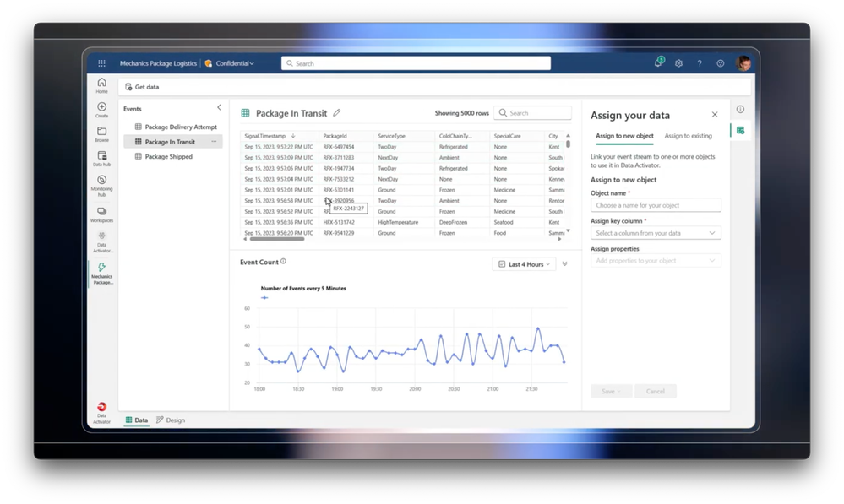Click the PackageId column header

(335, 136)
